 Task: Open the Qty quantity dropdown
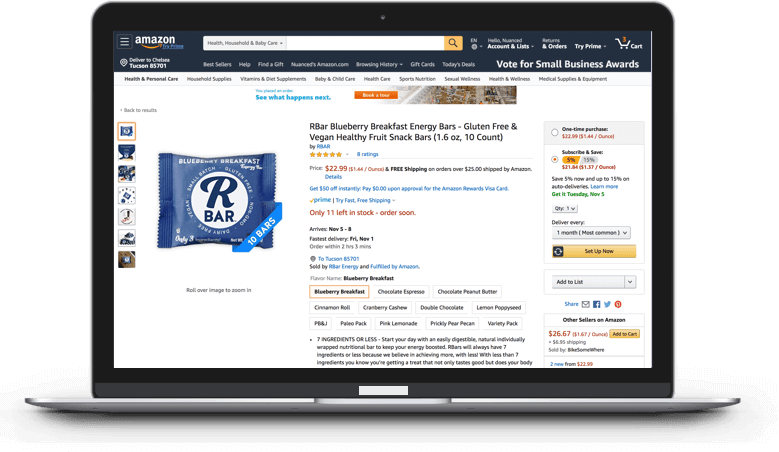click(x=564, y=209)
